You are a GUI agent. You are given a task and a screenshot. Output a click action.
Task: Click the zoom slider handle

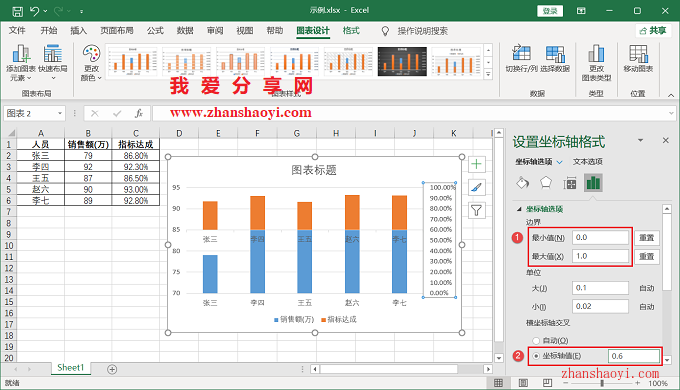pyautogui.click(x=602, y=383)
